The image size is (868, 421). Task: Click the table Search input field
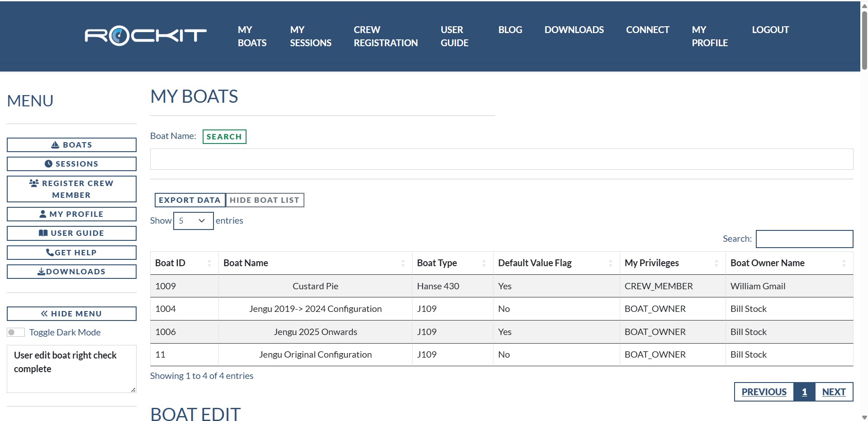[x=804, y=239]
